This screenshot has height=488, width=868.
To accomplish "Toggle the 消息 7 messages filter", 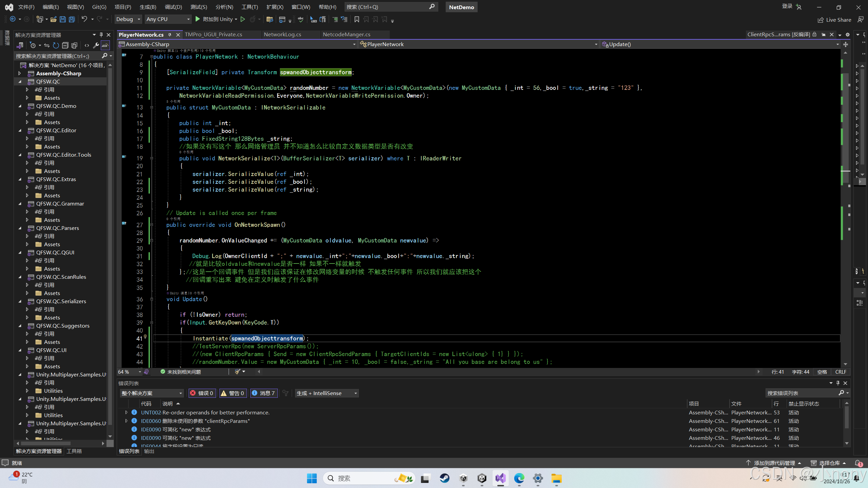I will 264,393.
